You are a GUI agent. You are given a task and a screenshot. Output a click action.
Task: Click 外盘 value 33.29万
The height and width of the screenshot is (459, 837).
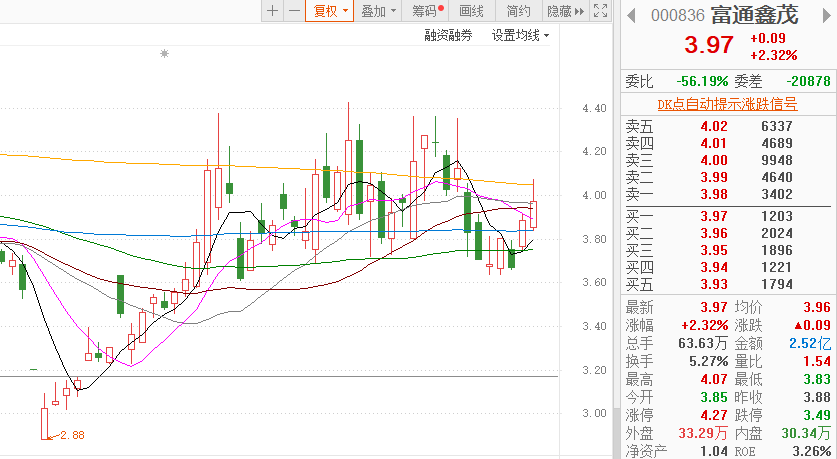[x=703, y=433]
